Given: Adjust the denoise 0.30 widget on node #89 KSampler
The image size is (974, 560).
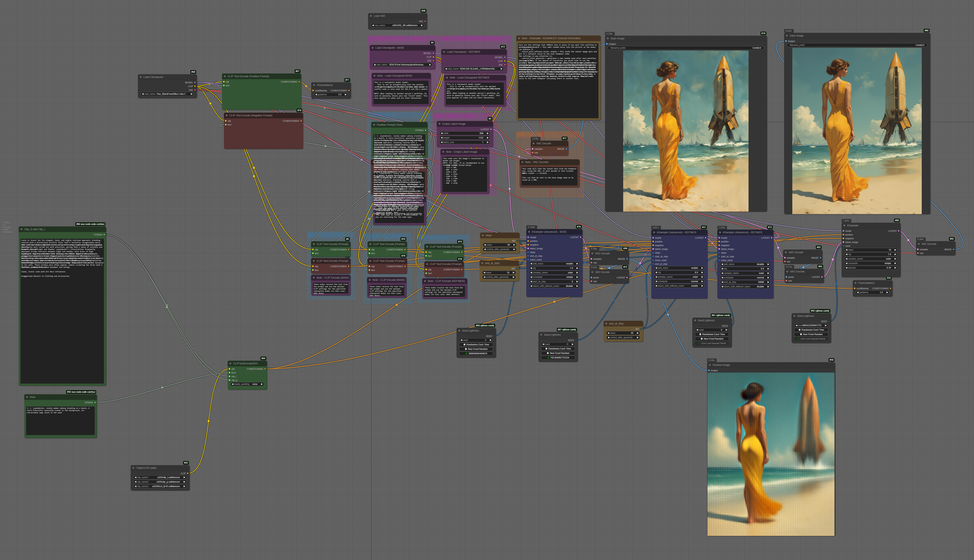Looking at the screenshot, I should (871, 268).
